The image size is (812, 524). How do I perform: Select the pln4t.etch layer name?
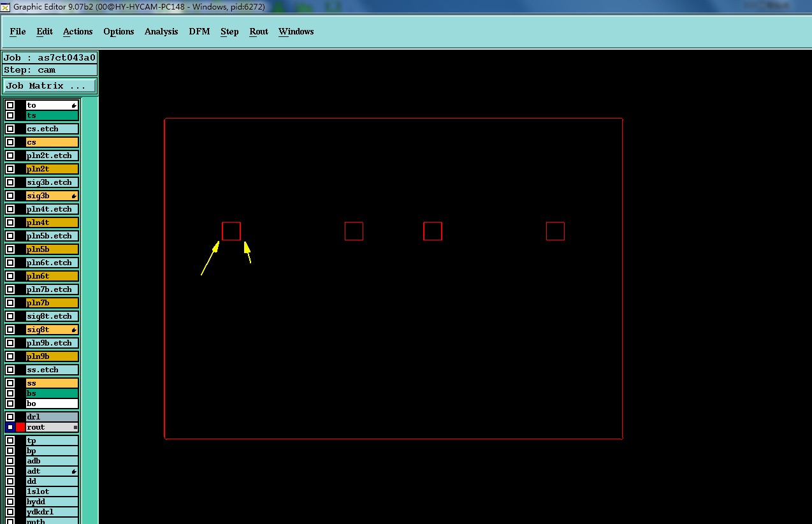click(52, 209)
